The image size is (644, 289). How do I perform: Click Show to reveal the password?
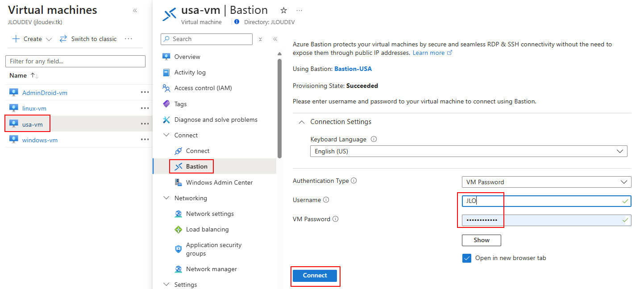tap(481, 240)
